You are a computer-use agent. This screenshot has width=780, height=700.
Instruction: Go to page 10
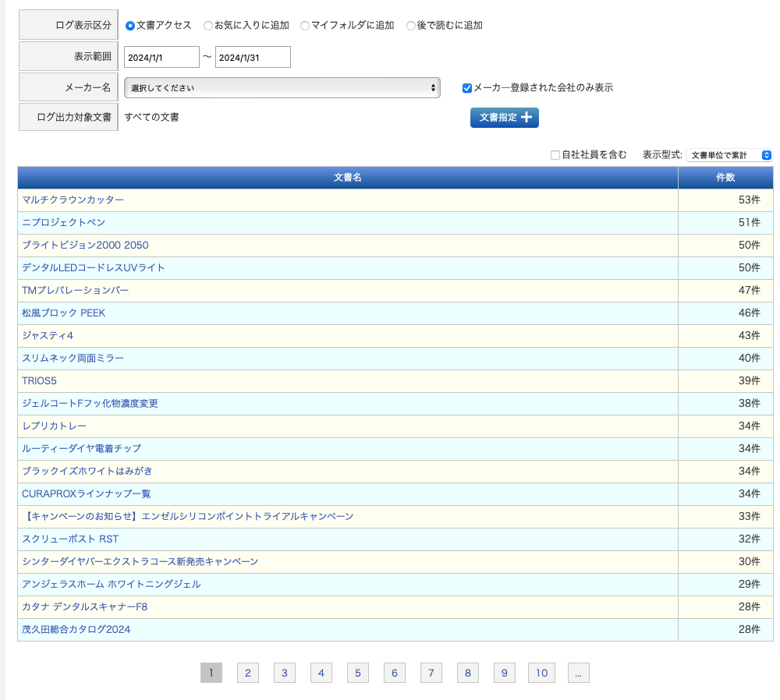pos(542,673)
